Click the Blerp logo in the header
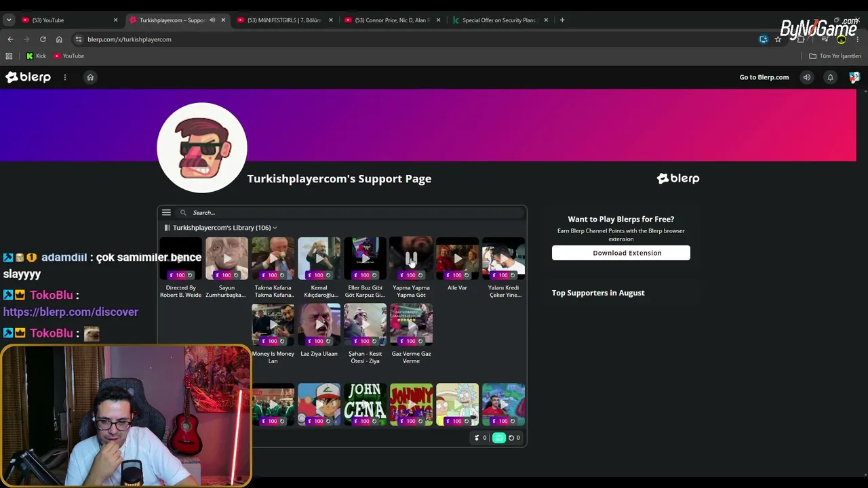868x488 pixels. tap(28, 77)
